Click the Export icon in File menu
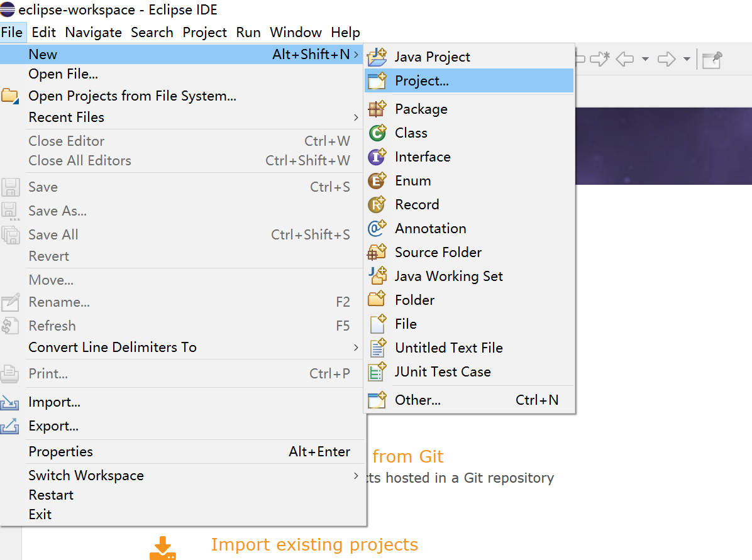752x560 pixels. point(9,425)
